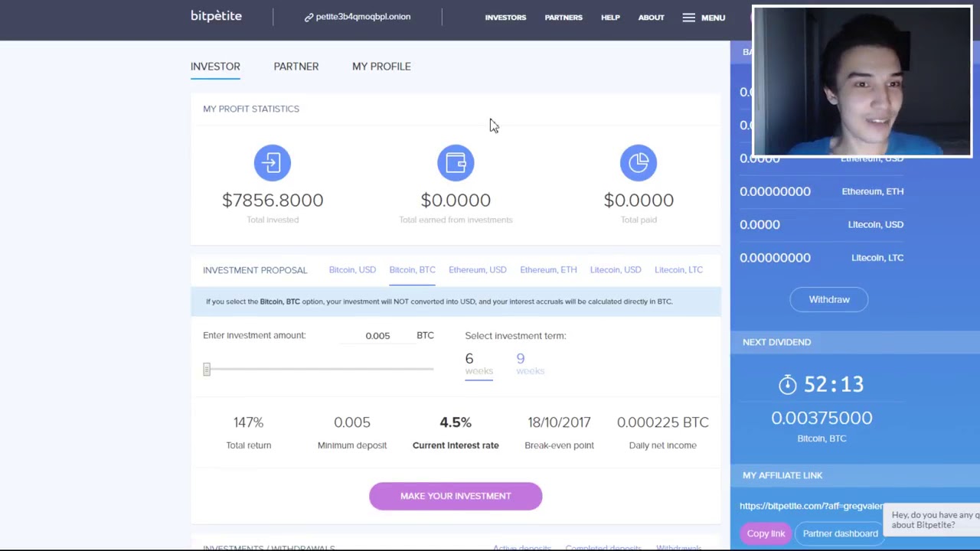
Task: Click the 4.5% current interest rate
Action: (x=456, y=422)
